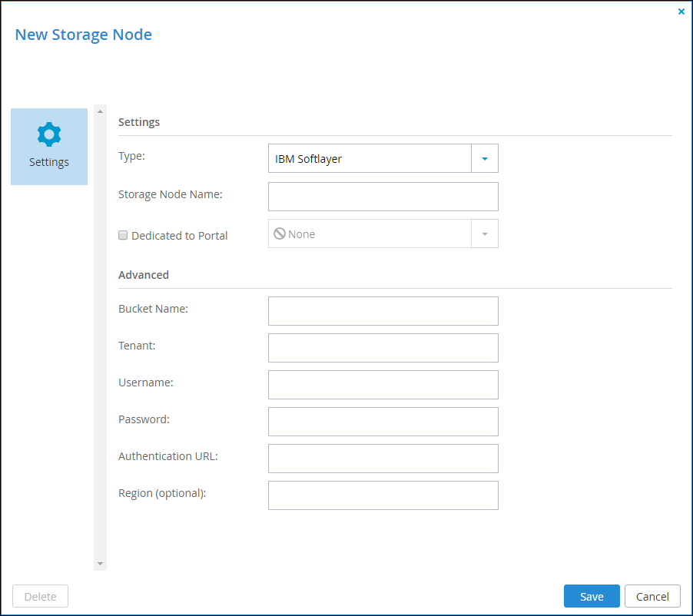Click the "Type:" label

[131, 156]
